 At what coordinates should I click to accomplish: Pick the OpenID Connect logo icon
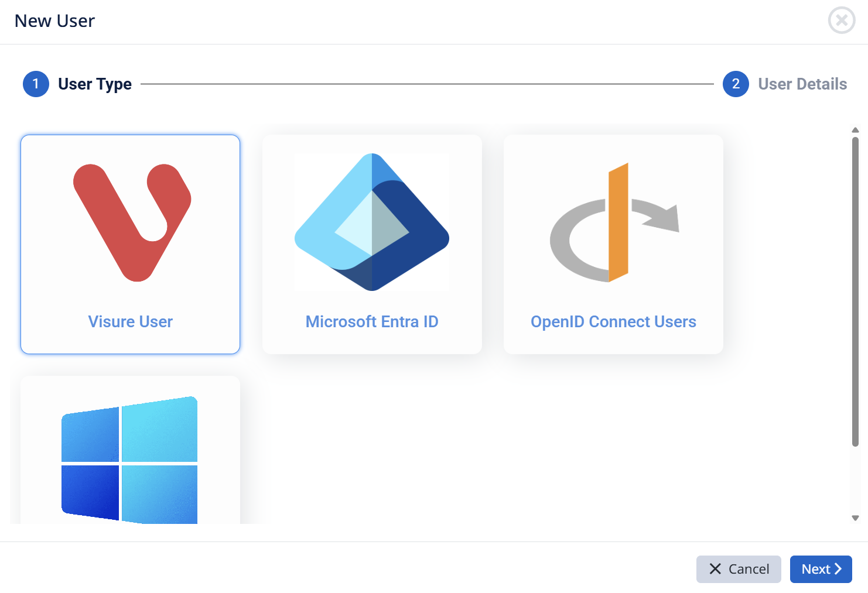[614, 222]
